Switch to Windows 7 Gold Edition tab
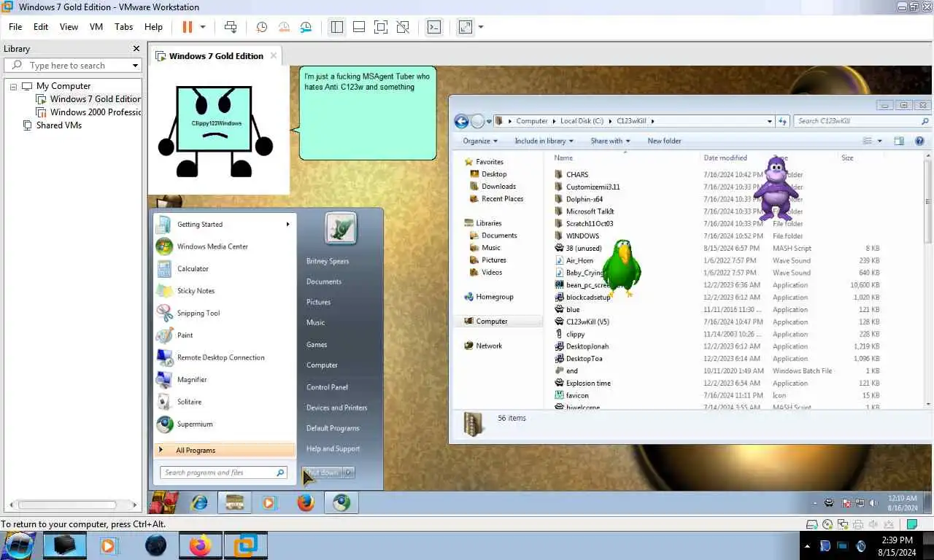The image size is (934, 560). click(x=215, y=56)
